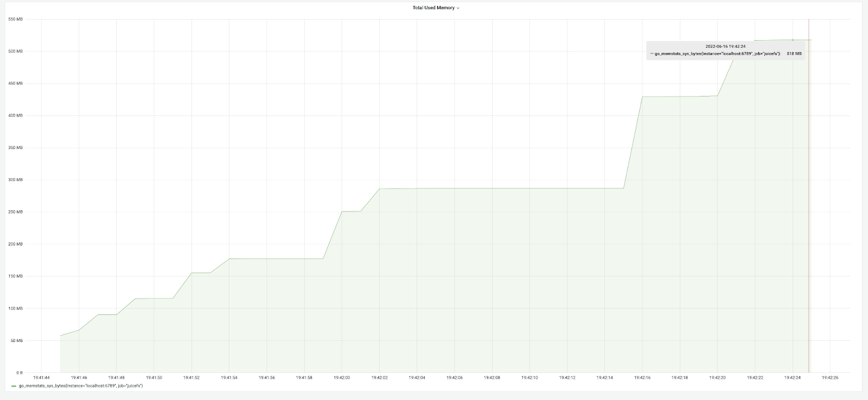Toggle the go_memstats_sys_bytes legend series
Image resolution: width=868 pixels, height=400 pixels.
click(x=81, y=386)
